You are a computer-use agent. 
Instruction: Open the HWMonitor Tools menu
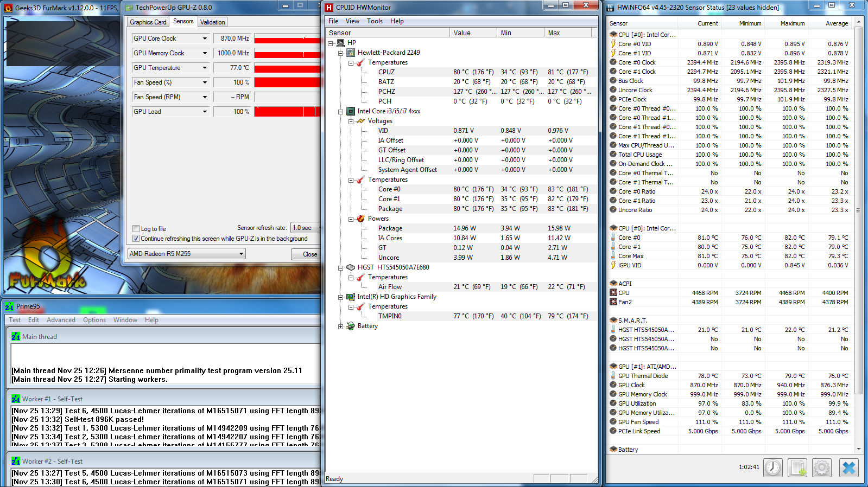click(375, 21)
